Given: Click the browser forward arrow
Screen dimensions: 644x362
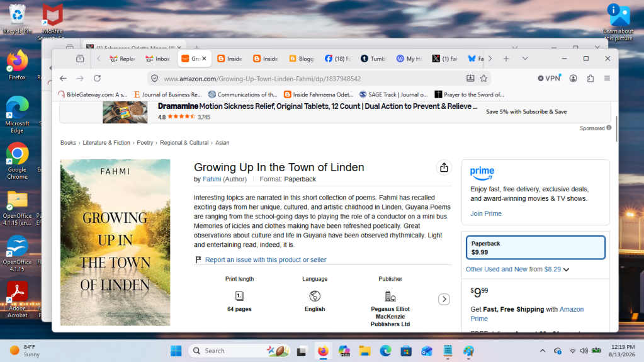Looking at the screenshot, I should pos(80,79).
